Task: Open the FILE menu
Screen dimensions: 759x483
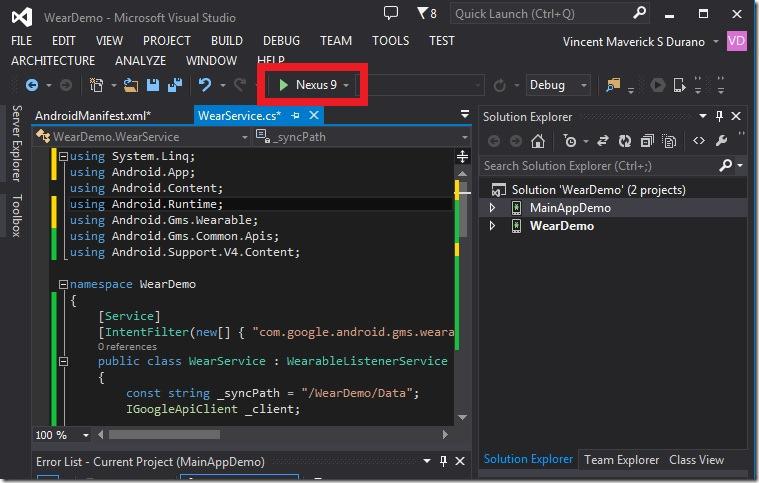Action: [21, 41]
